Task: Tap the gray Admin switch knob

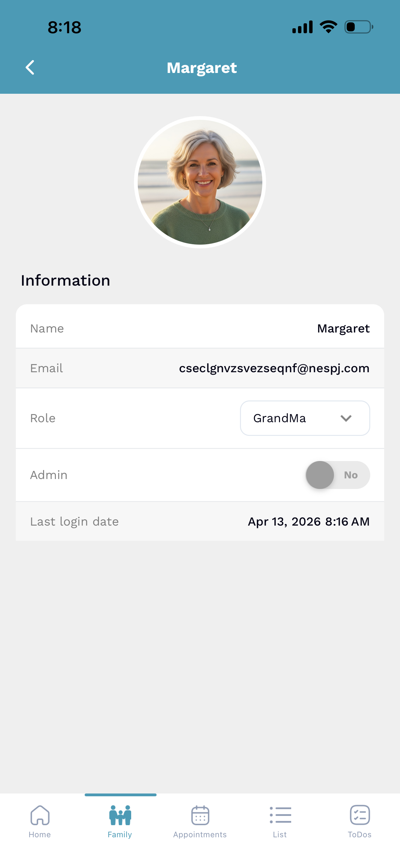Action: (x=320, y=474)
